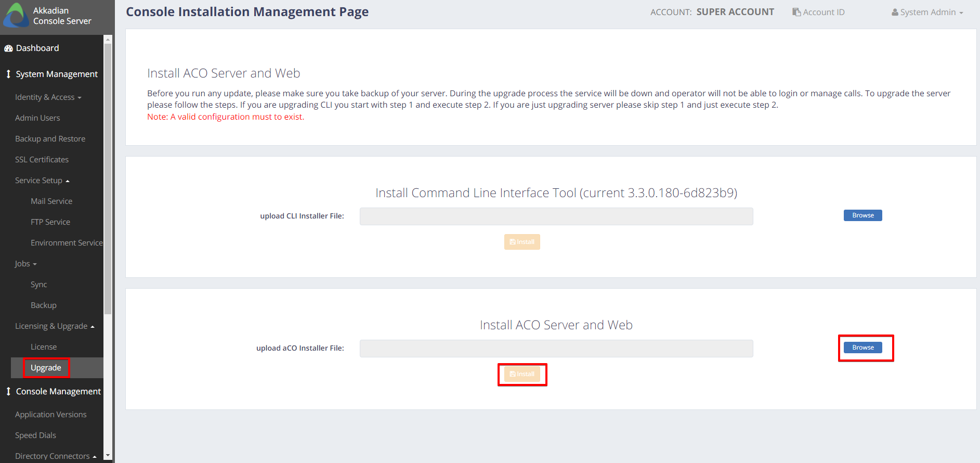Click the aCO Installer File input field
Screen dimensions: 980x463
(x=556, y=349)
